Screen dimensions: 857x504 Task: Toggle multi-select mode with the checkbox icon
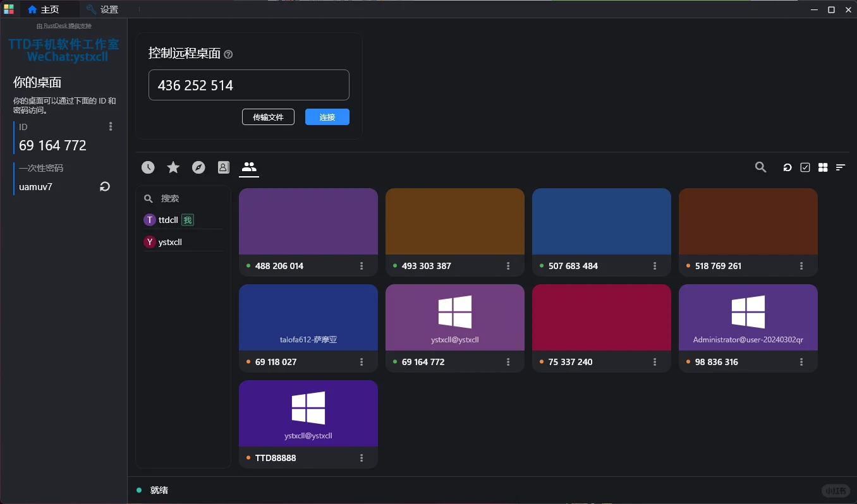pos(805,167)
